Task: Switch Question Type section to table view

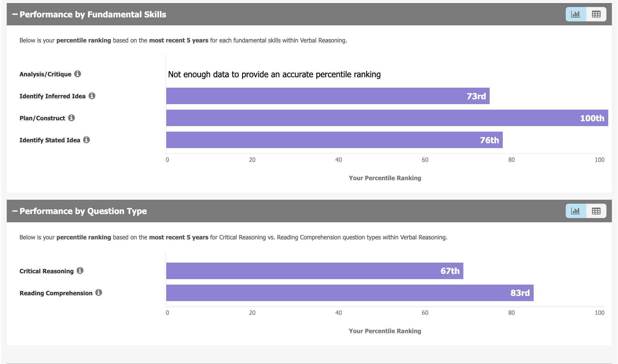Action: point(596,211)
